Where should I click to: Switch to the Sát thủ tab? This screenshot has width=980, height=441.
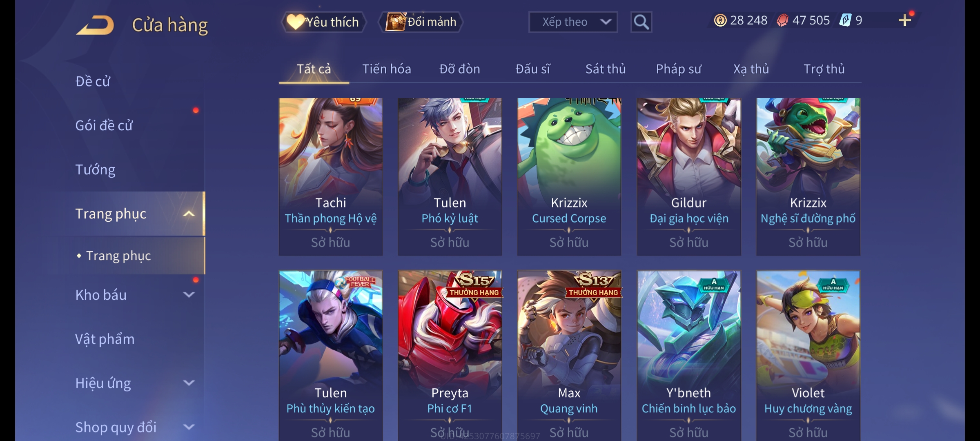click(x=606, y=69)
